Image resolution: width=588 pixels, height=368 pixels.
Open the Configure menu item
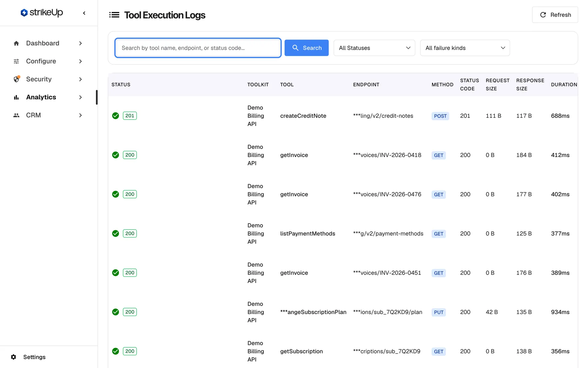[48, 61]
